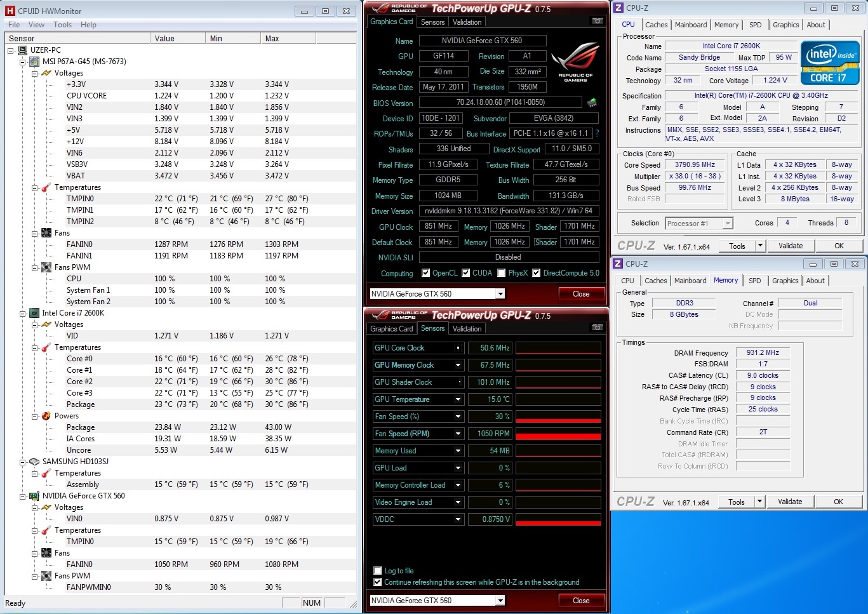Screen dimensions: 868x614
Task: Switch to the SPD tab in the upper CPU-Z window
Action: pyautogui.click(x=755, y=25)
